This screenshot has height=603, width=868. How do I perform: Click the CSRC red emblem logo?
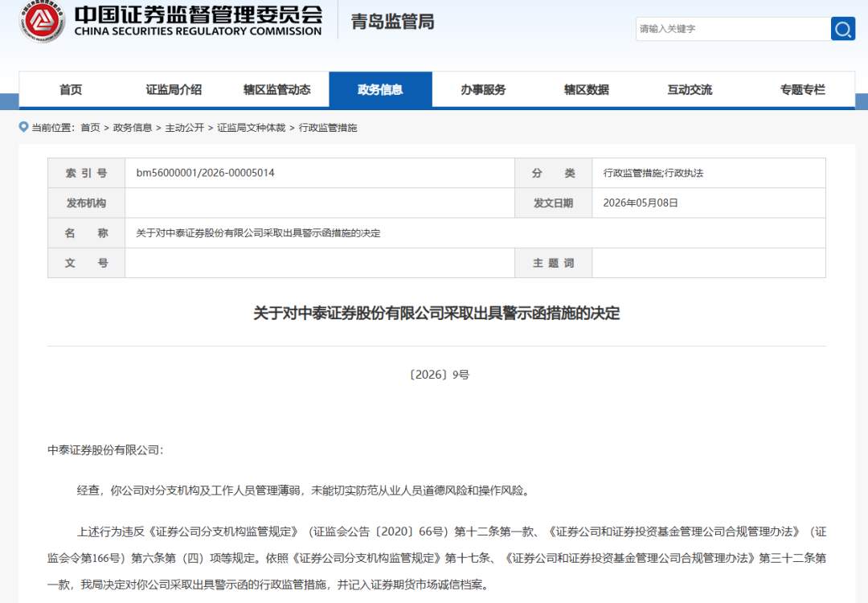point(42,22)
